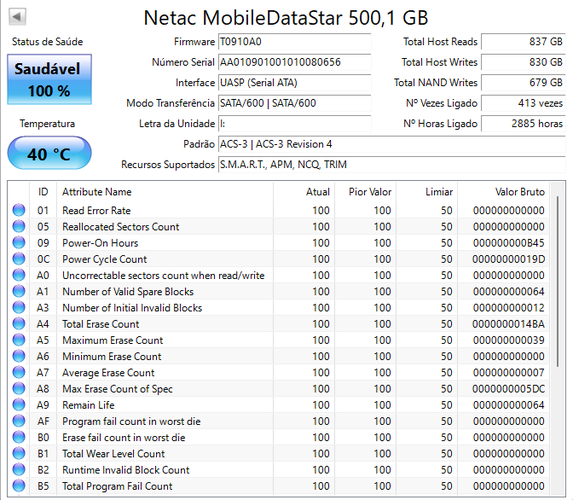
Task: Click the status orb beside Remain Life
Action: (x=19, y=405)
